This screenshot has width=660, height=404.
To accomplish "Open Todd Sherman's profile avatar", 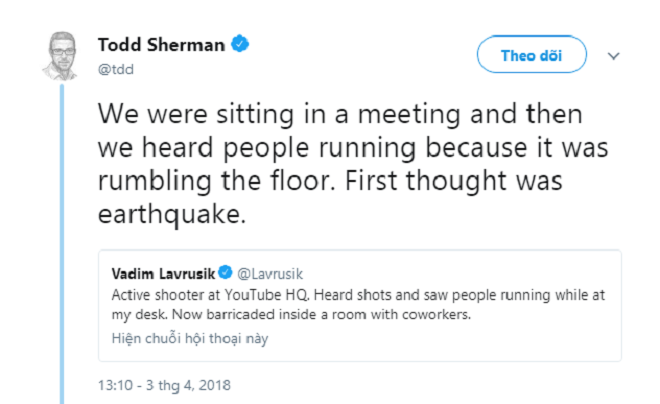I will (x=62, y=55).
